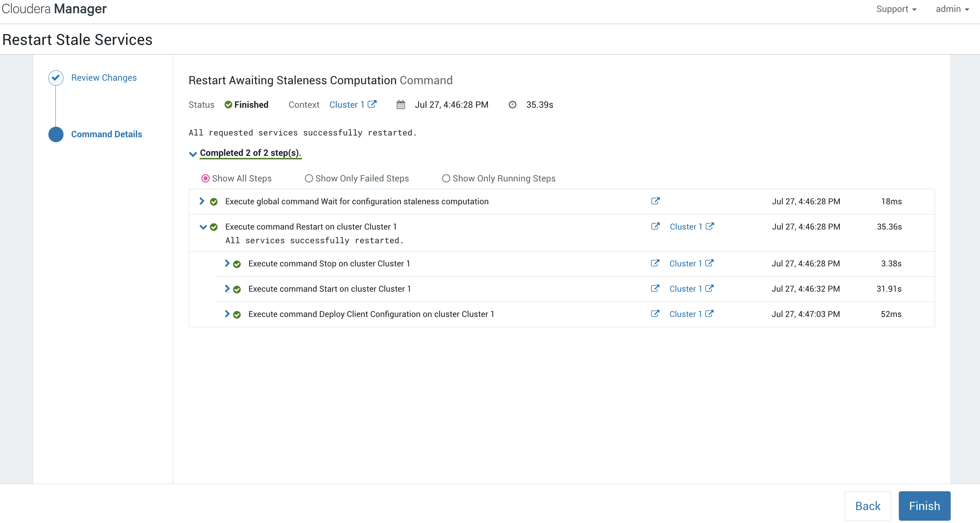Image resolution: width=980 pixels, height=523 pixels.
Task: Click green success icon of Restart on cluster step
Action: point(214,227)
